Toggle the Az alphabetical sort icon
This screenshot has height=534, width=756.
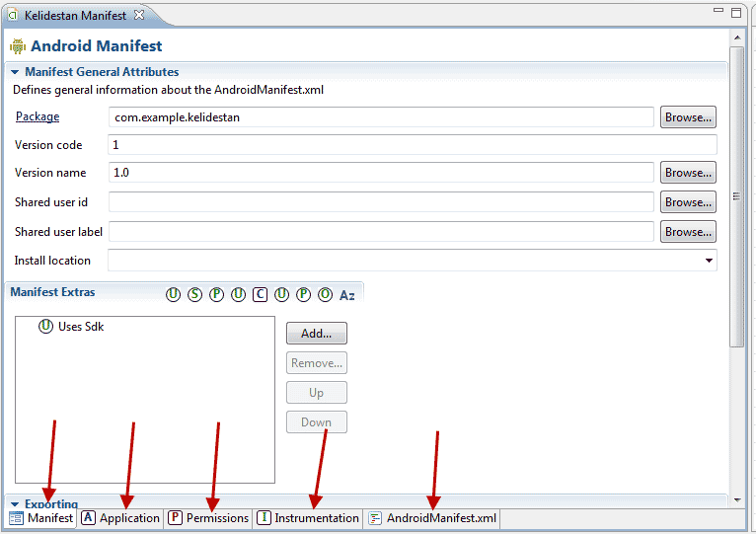(x=347, y=295)
